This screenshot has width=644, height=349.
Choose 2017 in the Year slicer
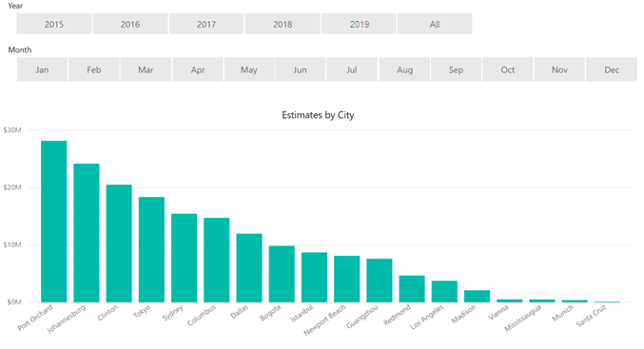(x=206, y=24)
